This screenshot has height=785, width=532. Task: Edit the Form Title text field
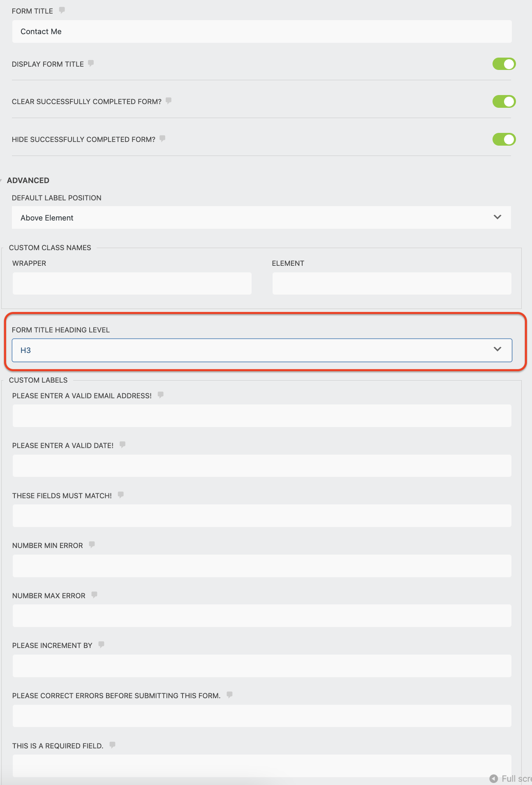coord(261,32)
